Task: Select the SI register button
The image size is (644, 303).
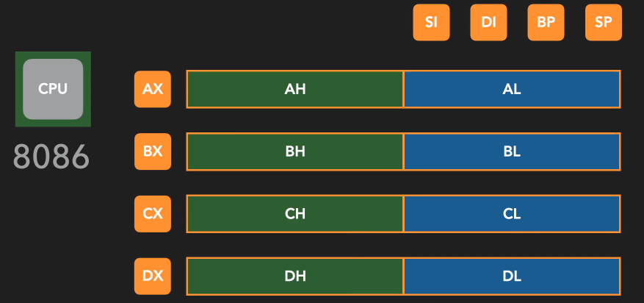Action: (431, 22)
